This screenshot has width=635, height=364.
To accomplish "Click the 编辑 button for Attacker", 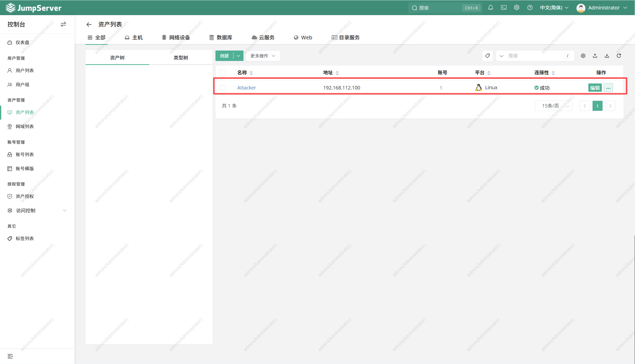I will [595, 88].
